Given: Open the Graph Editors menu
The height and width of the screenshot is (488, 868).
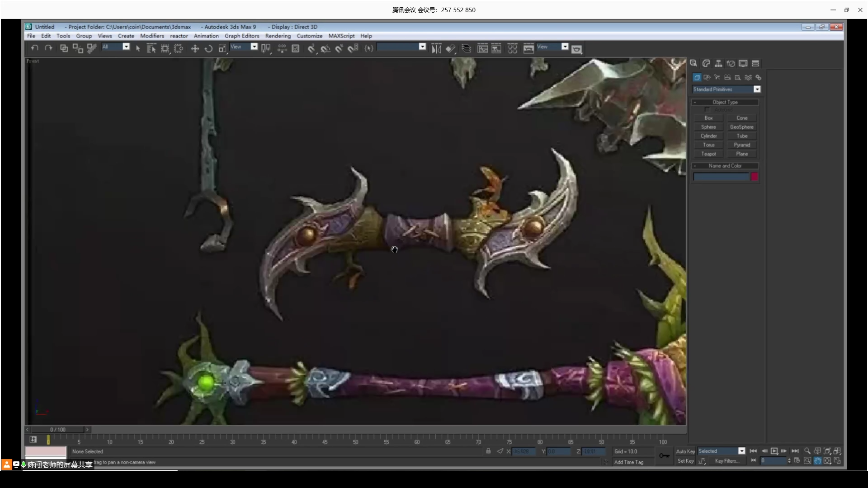Looking at the screenshot, I should tap(242, 36).
